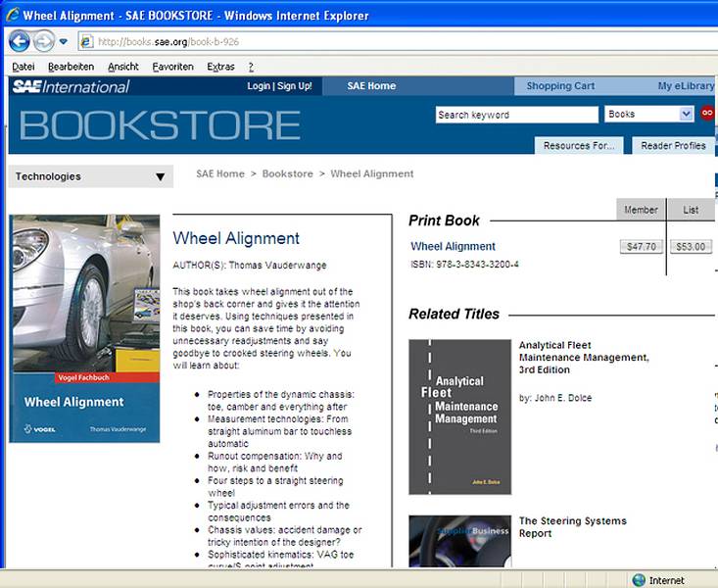Viewport: 718px width, 588px height.
Task: Click the SAE International logo
Action: coord(72,86)
